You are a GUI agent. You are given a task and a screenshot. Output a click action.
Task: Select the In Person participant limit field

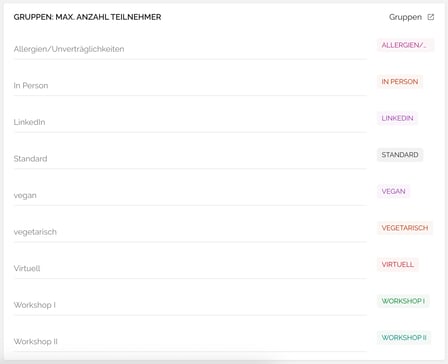pyautogui.click(x=190, y=86)
